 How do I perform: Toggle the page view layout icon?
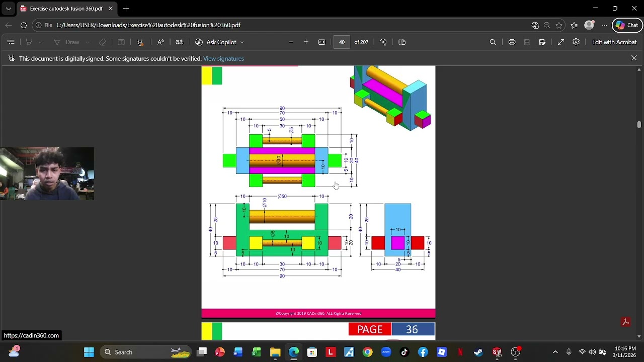tap(402, 42)
